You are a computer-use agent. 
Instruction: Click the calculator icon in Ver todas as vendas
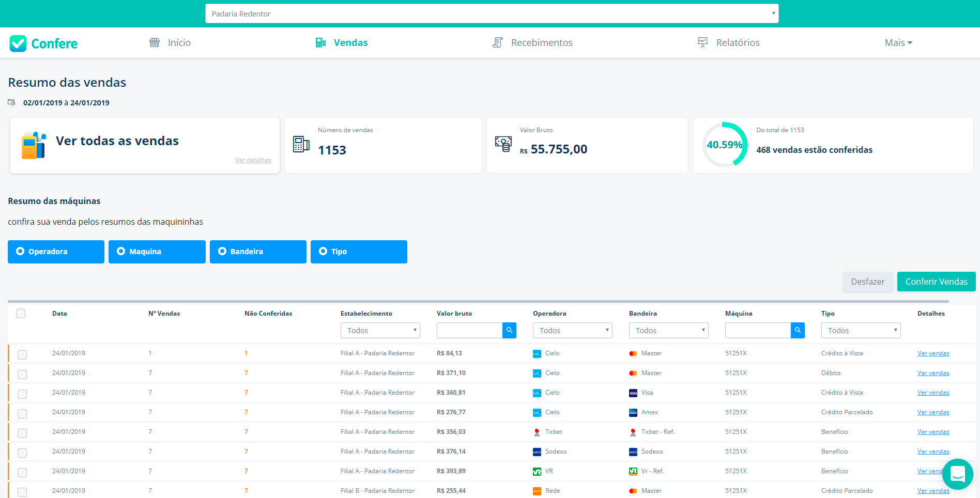coord(34,145)
